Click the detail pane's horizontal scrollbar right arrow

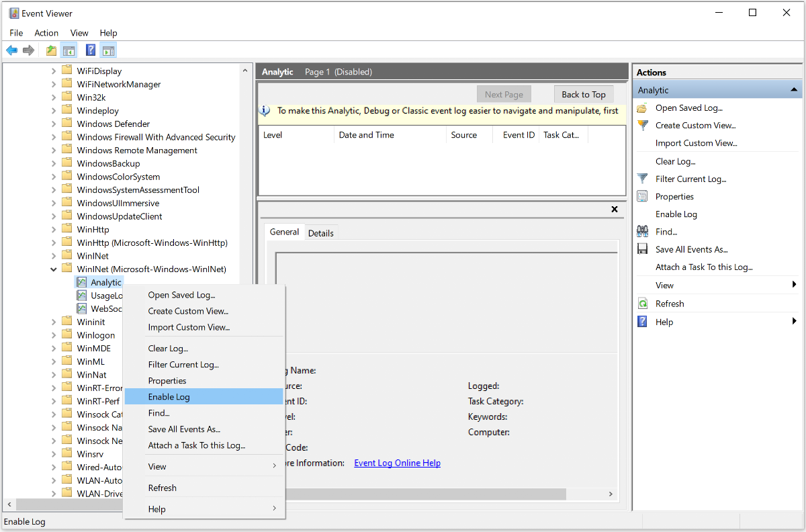tap(611, 494)
